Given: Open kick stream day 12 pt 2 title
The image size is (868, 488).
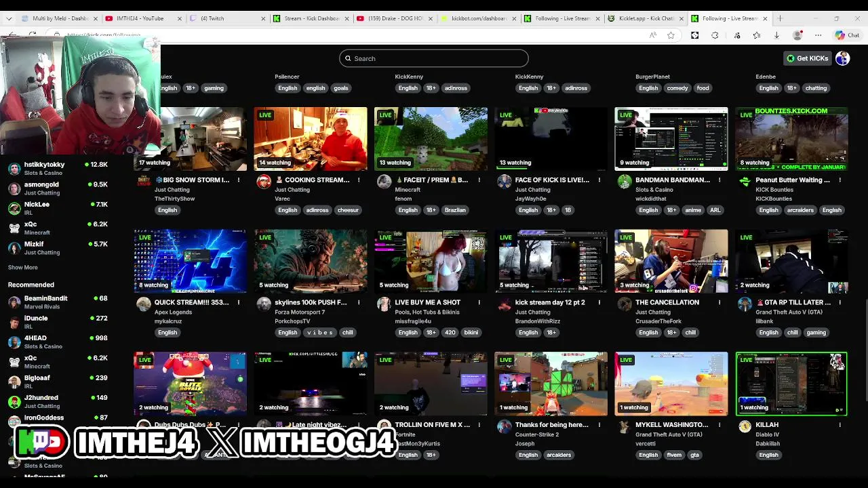Looking at the screenshot, I should tap(550, 302).
